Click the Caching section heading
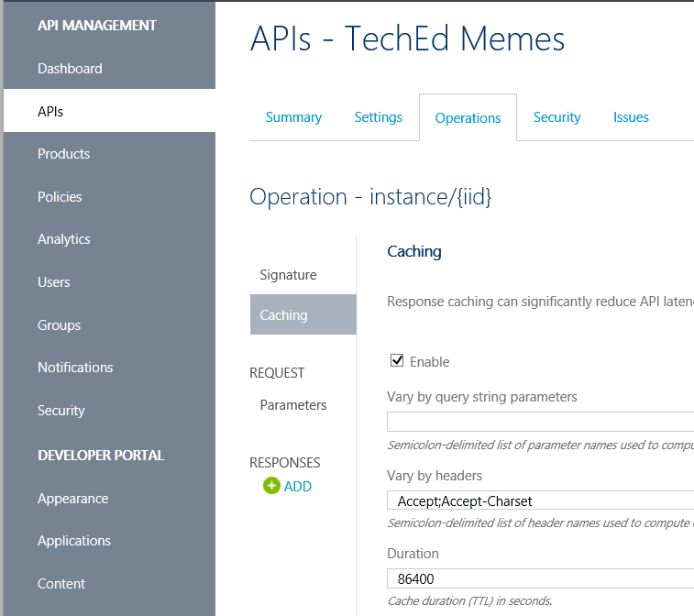 [414, 252]
